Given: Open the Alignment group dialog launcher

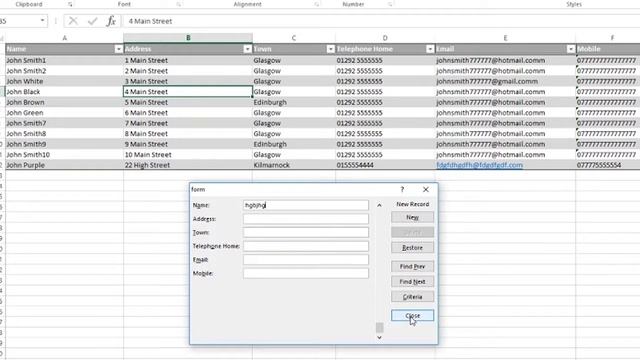Looking at the screenshot, I should tap(317, 4).
